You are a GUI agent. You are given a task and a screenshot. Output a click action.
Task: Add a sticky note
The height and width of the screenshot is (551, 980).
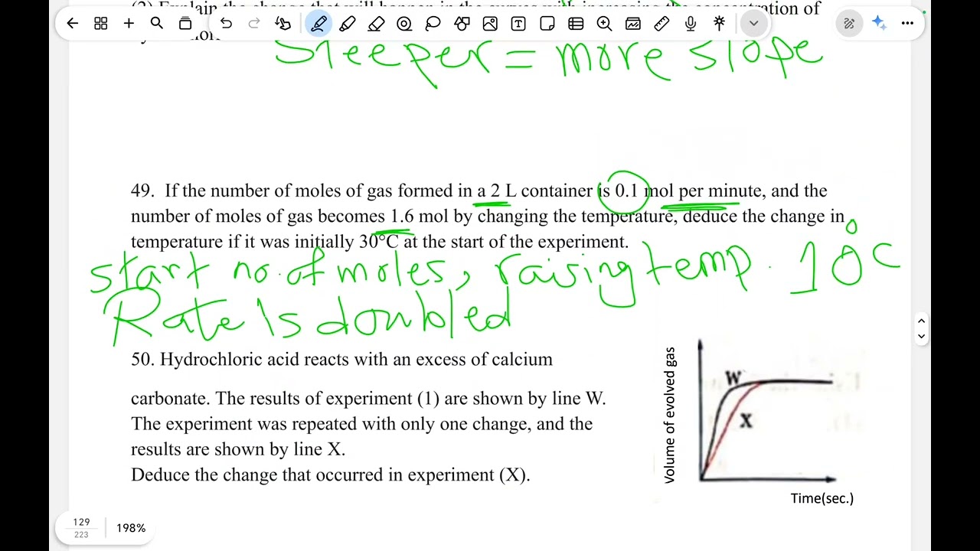click(x=547, y=24)
